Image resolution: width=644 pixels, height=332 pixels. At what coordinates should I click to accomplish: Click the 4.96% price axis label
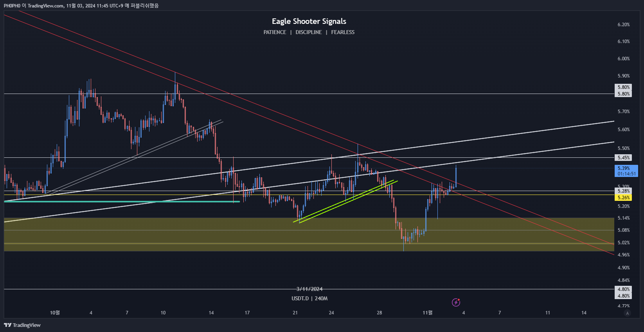tap(624, 255)
